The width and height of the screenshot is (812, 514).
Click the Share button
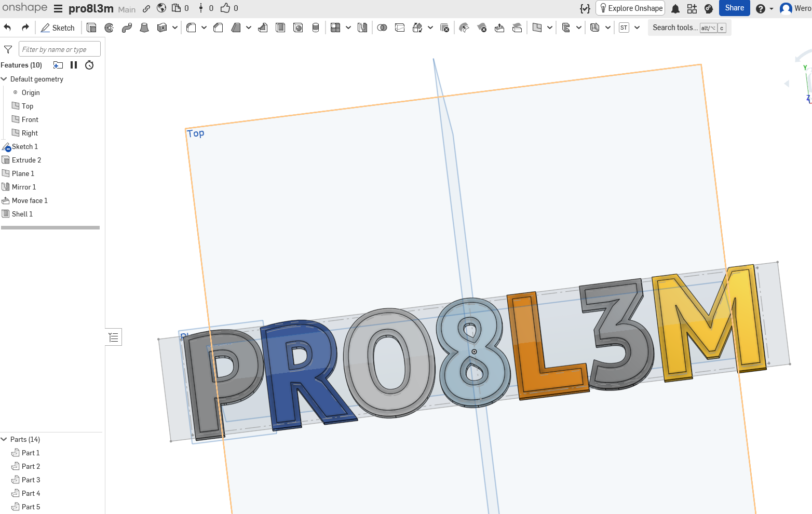pyautogui.click(x=735, y=8)
